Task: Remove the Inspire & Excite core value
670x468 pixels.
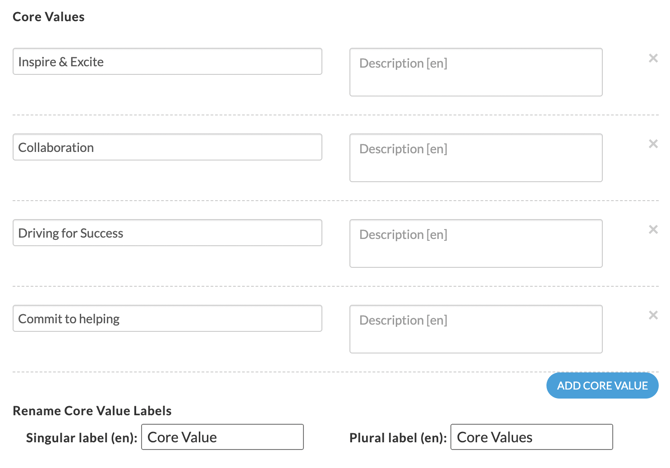Action: click(x=653, y=59)
